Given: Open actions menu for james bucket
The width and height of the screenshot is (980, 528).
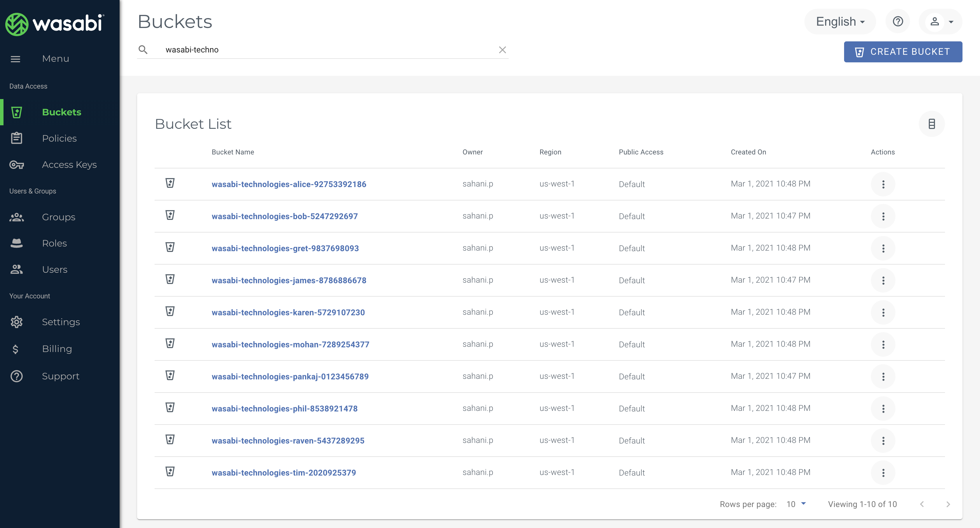Looking at the screenshot, I should pos(883,281).
